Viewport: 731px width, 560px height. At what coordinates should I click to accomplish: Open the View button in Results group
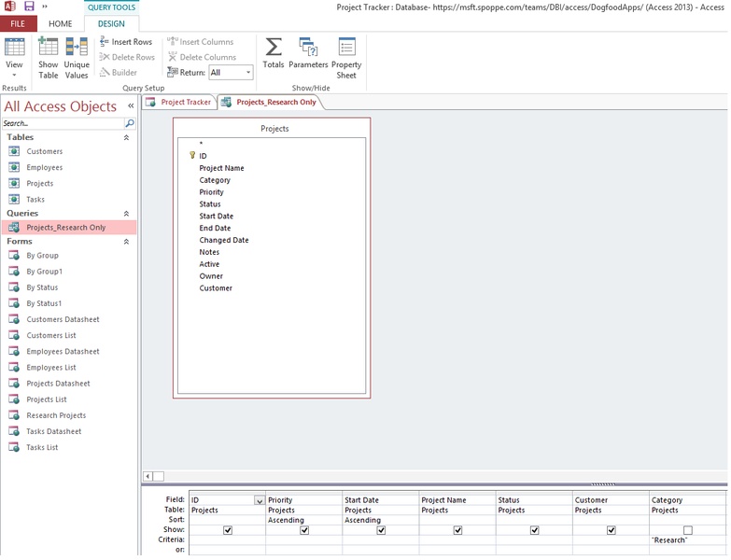tap(14, 58)
